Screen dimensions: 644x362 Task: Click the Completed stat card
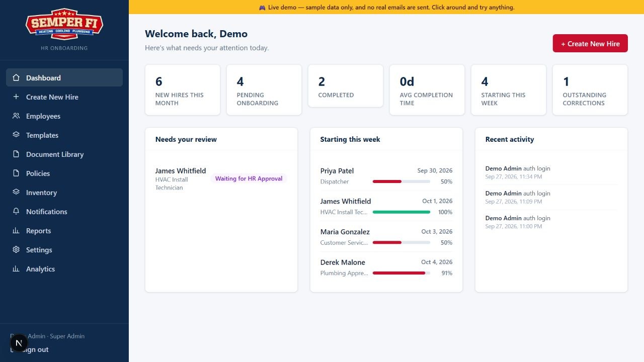click(346, 86)
